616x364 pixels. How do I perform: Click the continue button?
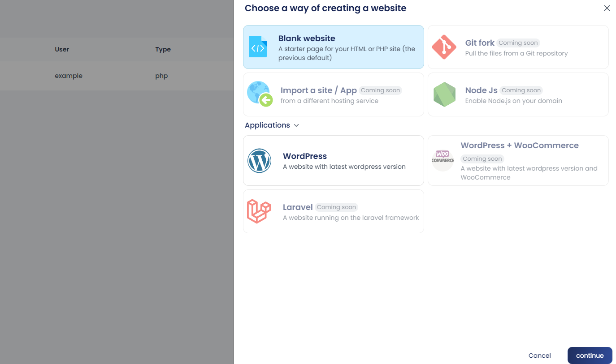pyautogui.click(x=590, y=355)
